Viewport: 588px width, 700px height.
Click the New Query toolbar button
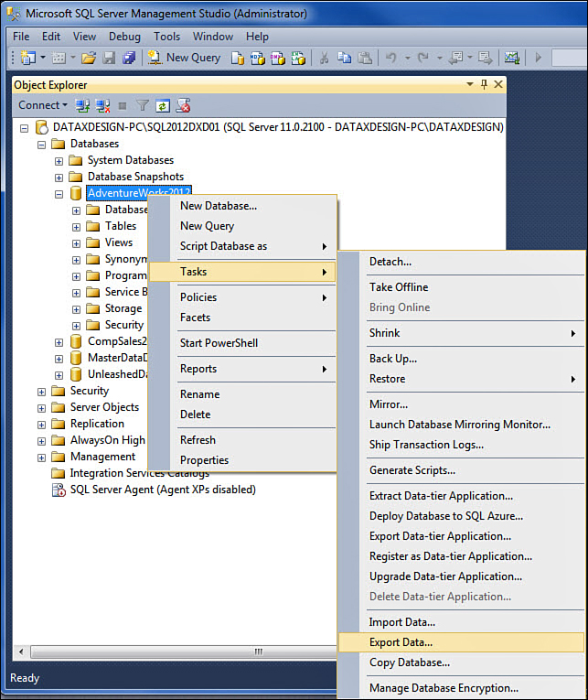tap(183, 58)
